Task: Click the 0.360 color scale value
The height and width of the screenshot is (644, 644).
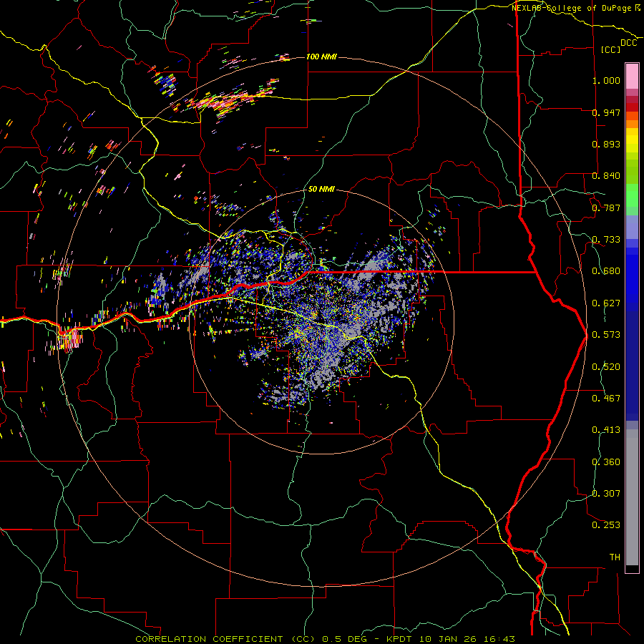Action: [x=606, y=462]
